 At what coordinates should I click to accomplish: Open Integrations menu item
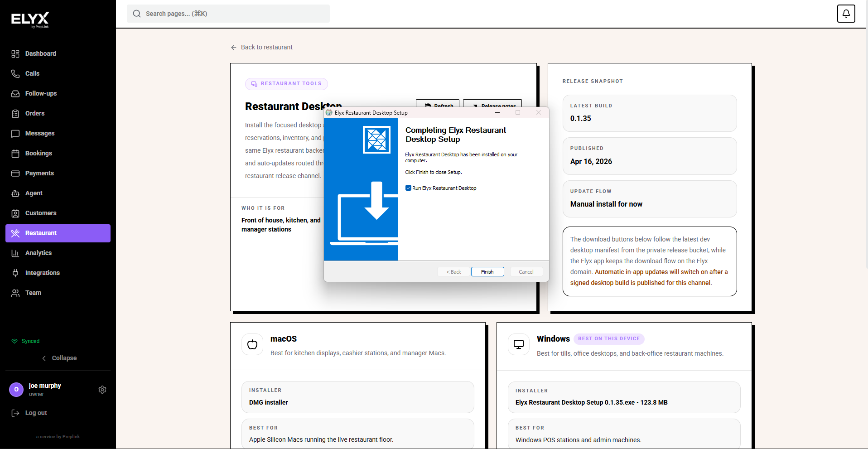point(58,273)
